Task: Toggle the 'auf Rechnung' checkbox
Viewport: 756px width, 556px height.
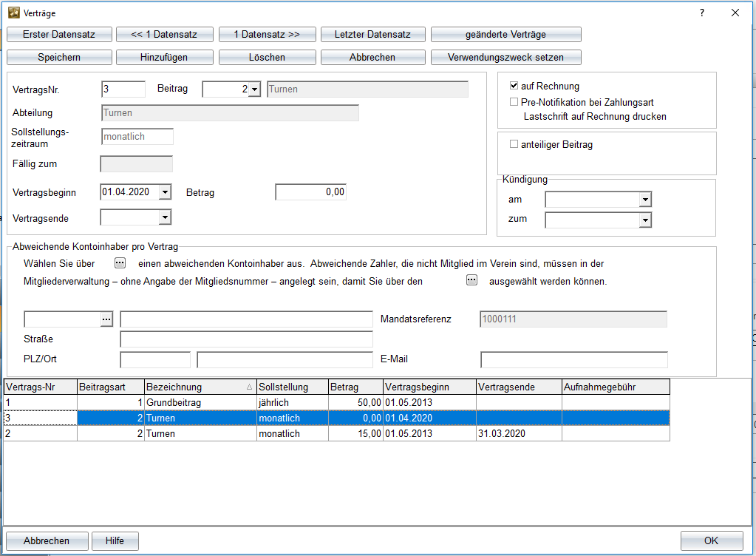Action: pos(514,87)
